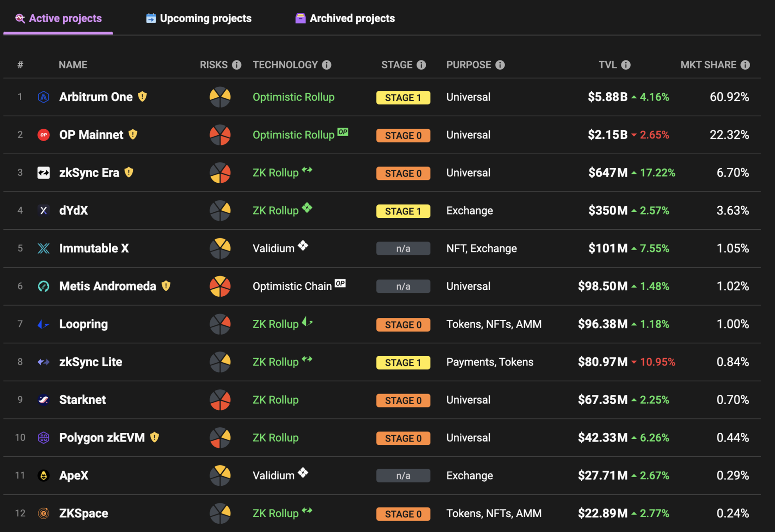This screenshot has height=532, width=775.
Task: Click warning shield next to Polygon zkEVM
Action: pos(155,437)
